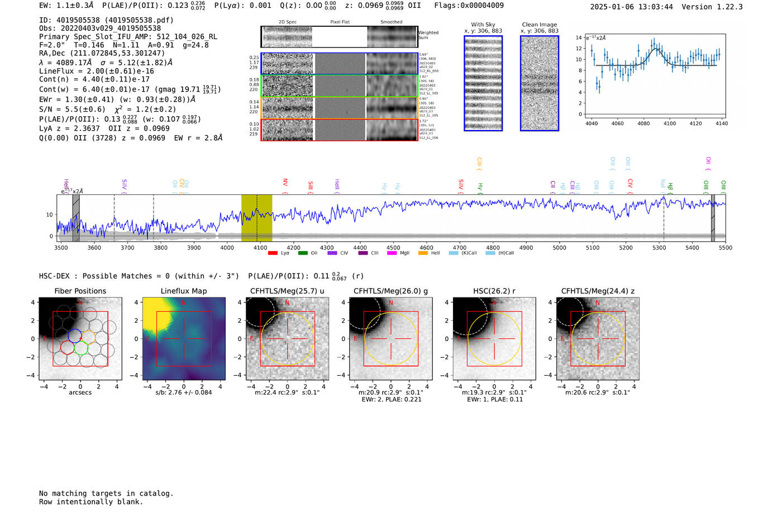Click the hatched gray band near 5460 Å
Viewport: 782px width, 532px height.
[x=713, y=218]
